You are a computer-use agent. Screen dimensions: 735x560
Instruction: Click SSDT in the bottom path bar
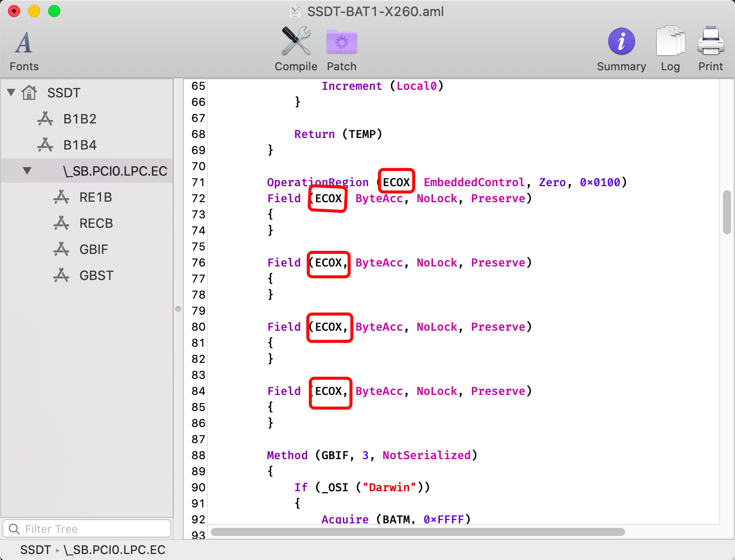35,550
